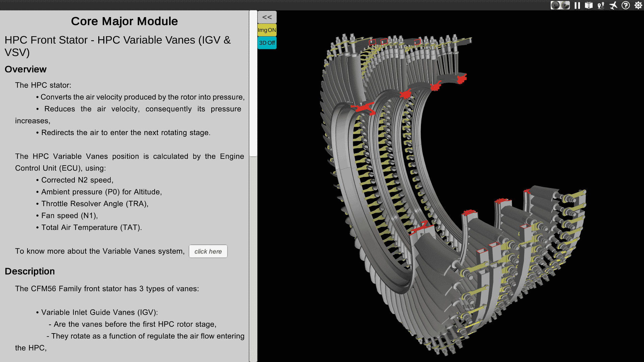Open the help question mark icon

[626, 5]
